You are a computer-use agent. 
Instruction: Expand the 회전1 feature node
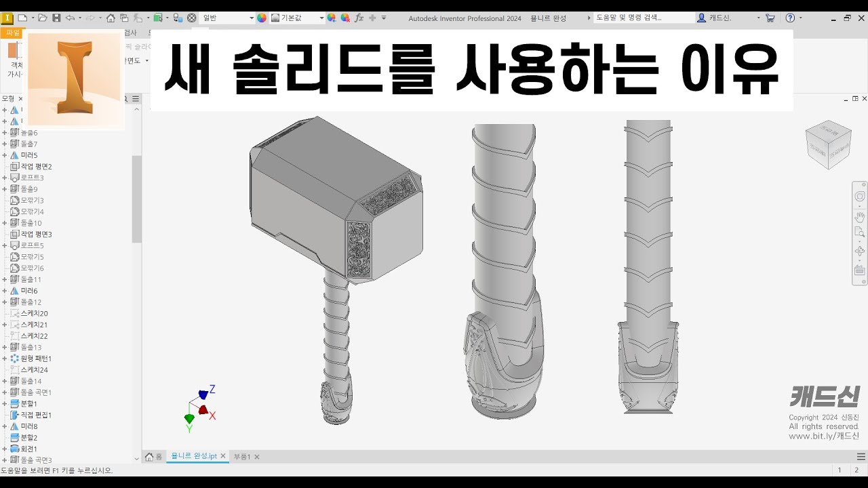tap(5, 449)
